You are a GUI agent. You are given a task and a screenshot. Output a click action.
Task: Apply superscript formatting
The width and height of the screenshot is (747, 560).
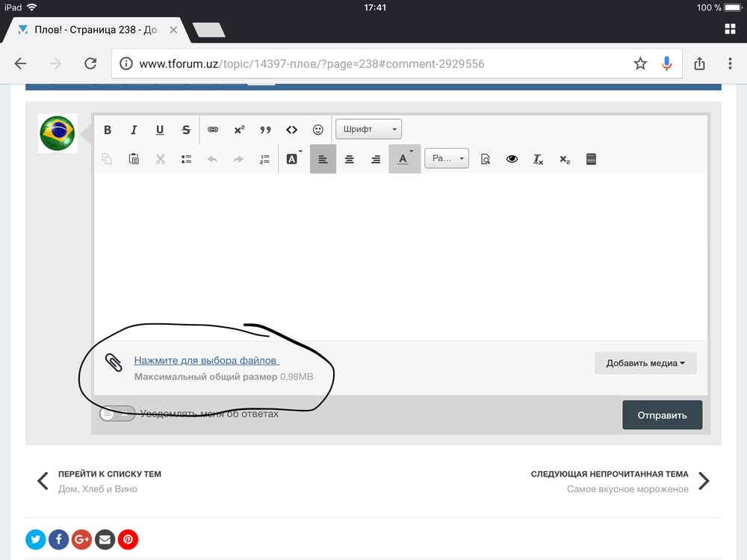[x=239, y=130]
